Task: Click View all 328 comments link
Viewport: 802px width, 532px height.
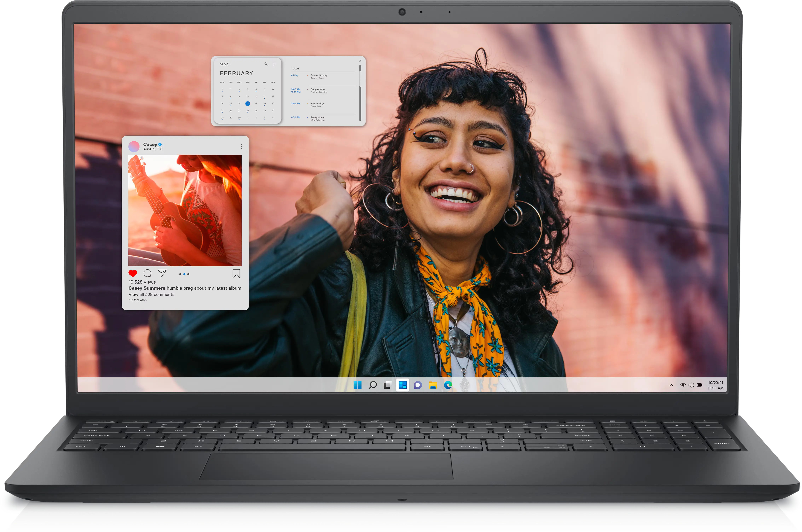Action: (x=151, y=295)
